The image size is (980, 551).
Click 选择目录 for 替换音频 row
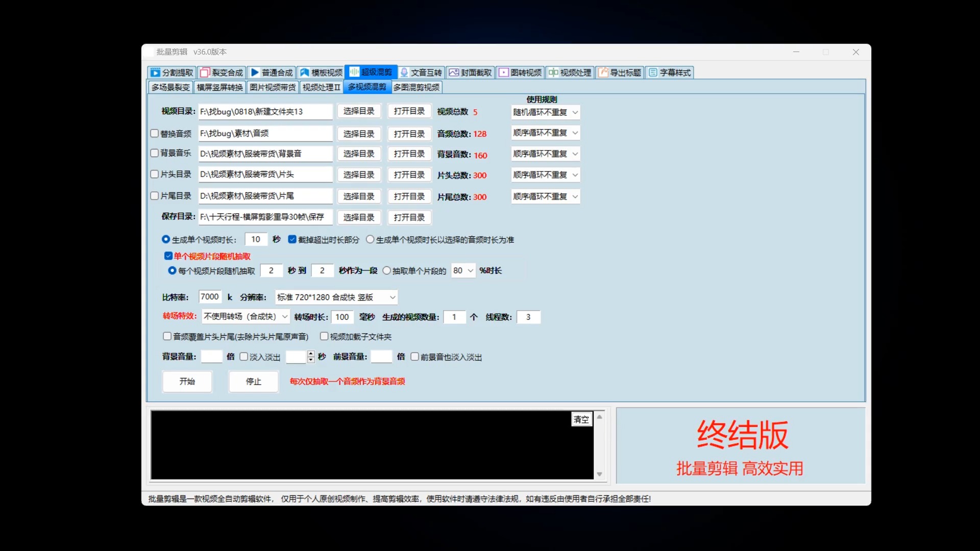pos(359,134)
